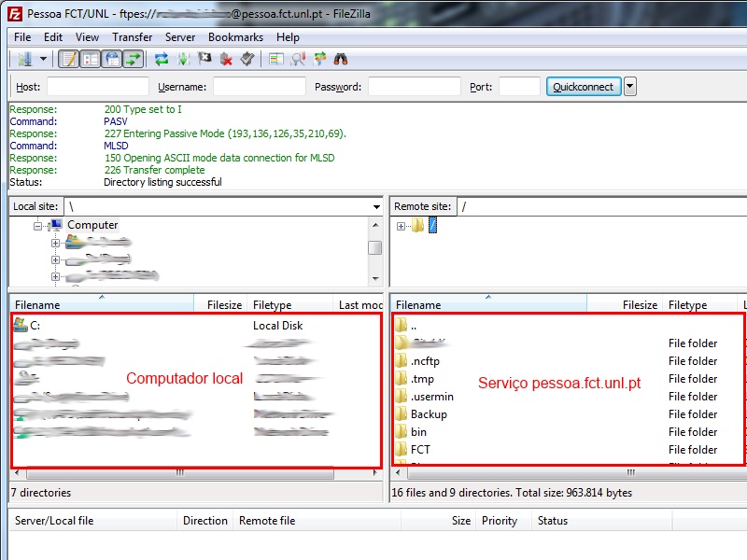Click the Backup folder icon
747x560 pixels.
coord(402,413)
